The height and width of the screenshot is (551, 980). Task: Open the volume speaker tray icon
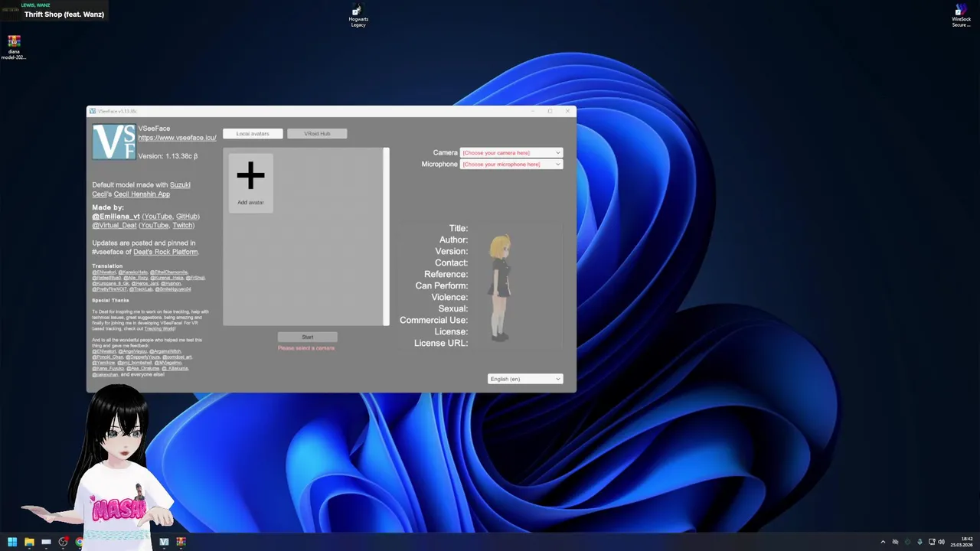coord(941,542)
